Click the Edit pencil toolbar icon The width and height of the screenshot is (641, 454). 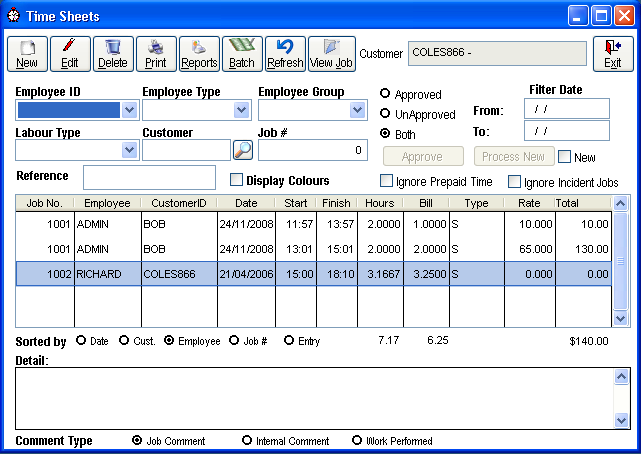[x=69, y=53]
